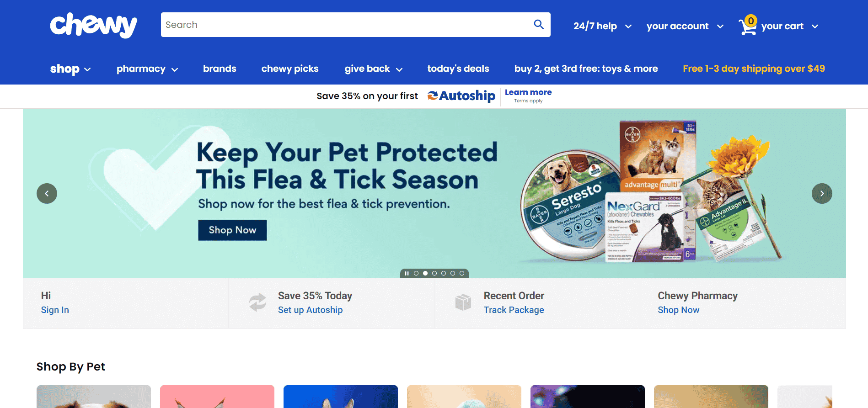Image resolution: width=868 pixels, height=408 pixels.
Task: Click the search magnifier icon
Action: [x=539, y=25]
